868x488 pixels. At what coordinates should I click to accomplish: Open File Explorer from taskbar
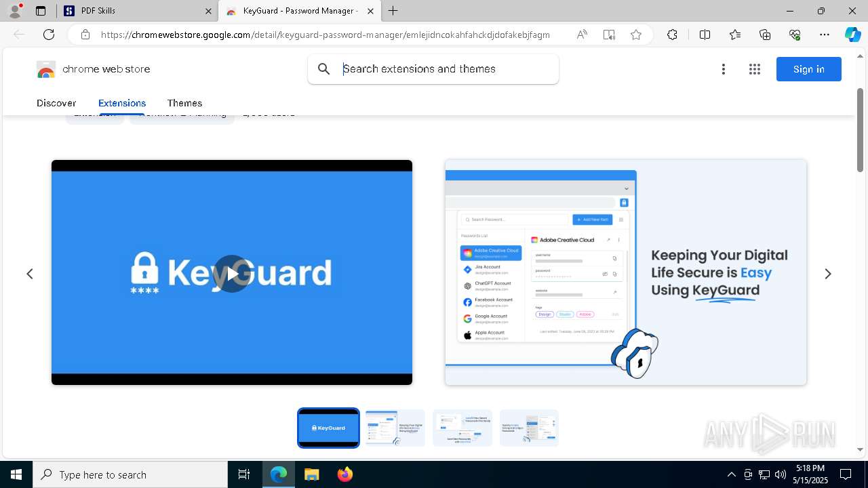pyautogui.click(x=311, y=474)
